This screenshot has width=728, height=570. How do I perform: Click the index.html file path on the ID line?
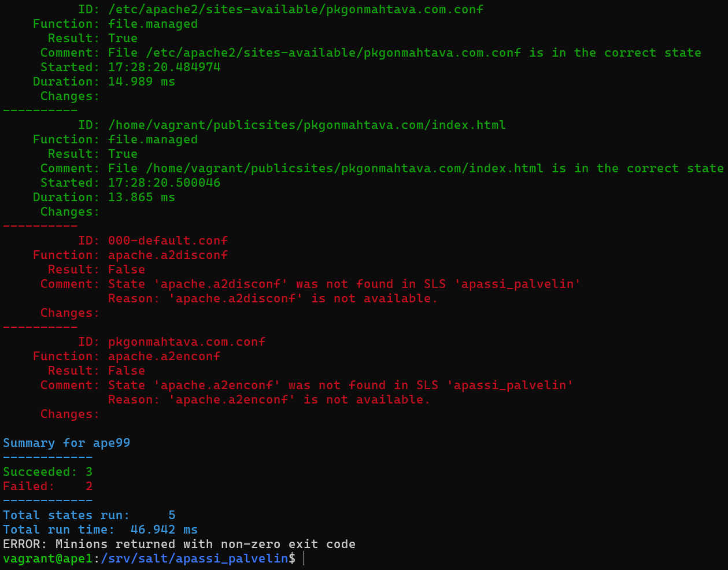tap(306, 125)
